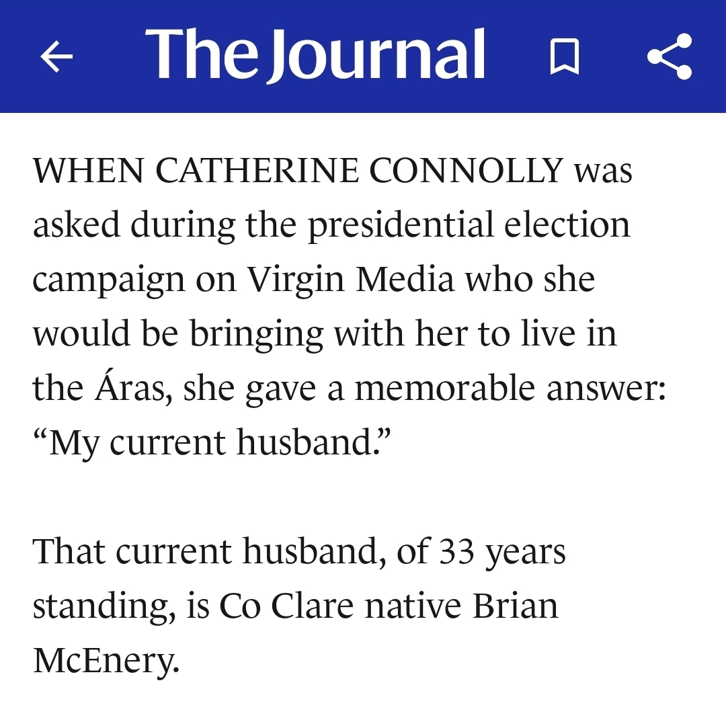The image size is (726, 728).
Task: Click the words "Virgin Media"
Action: point(350,280)
